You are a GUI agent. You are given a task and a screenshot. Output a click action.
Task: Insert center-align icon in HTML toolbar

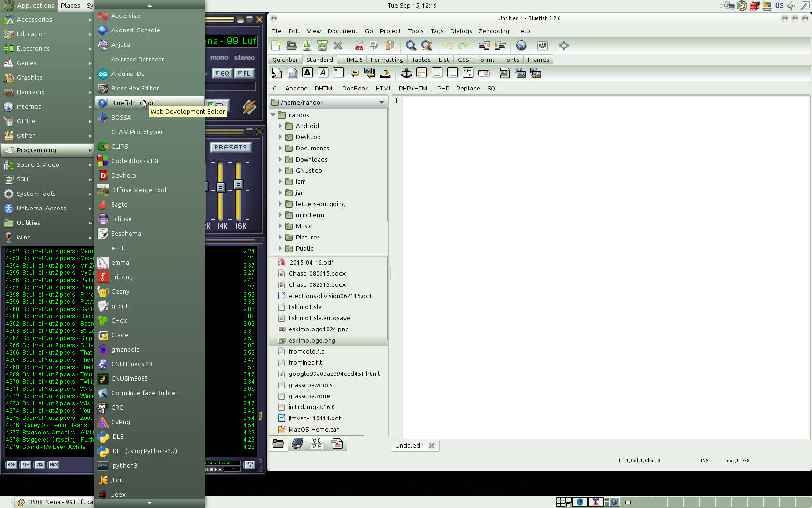(437, 73)
